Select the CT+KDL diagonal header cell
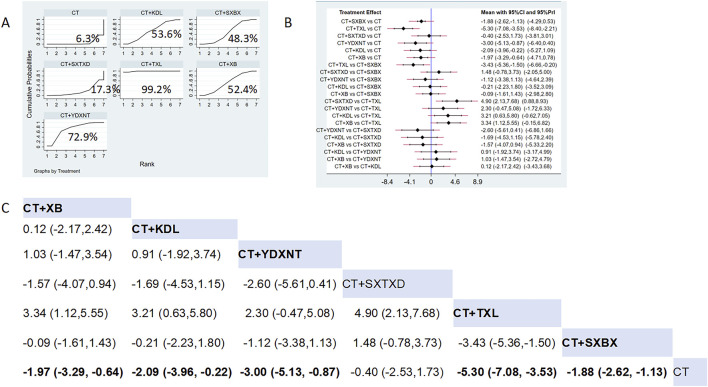Screen dimensions: 708x387 coord(184,229)
